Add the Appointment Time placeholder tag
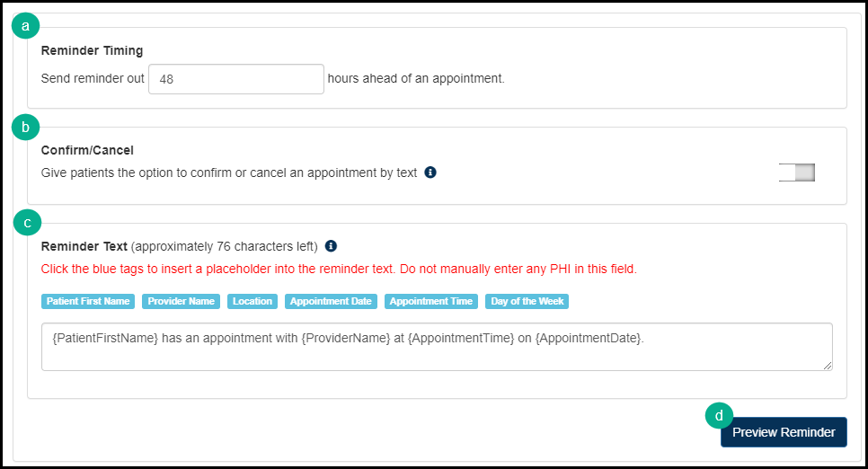The height and width of the screenshot is (469, 868). pos(431,302)
